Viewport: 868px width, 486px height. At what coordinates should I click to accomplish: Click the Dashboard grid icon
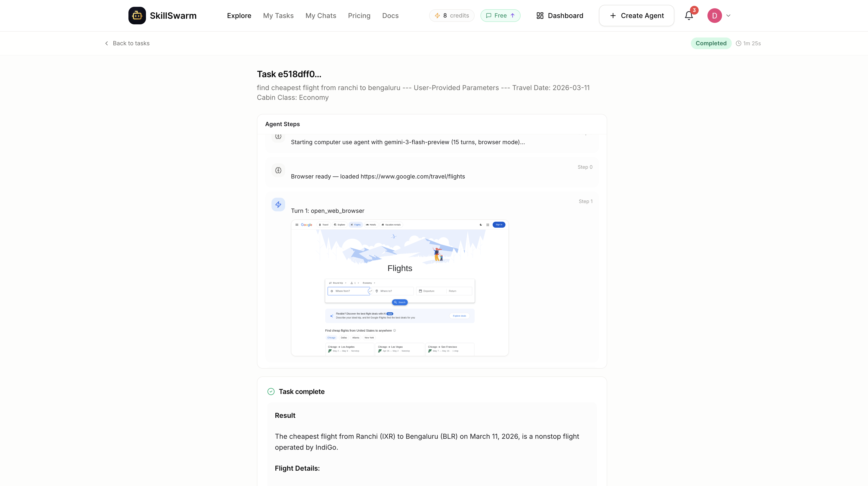click(x=540, y=16)
